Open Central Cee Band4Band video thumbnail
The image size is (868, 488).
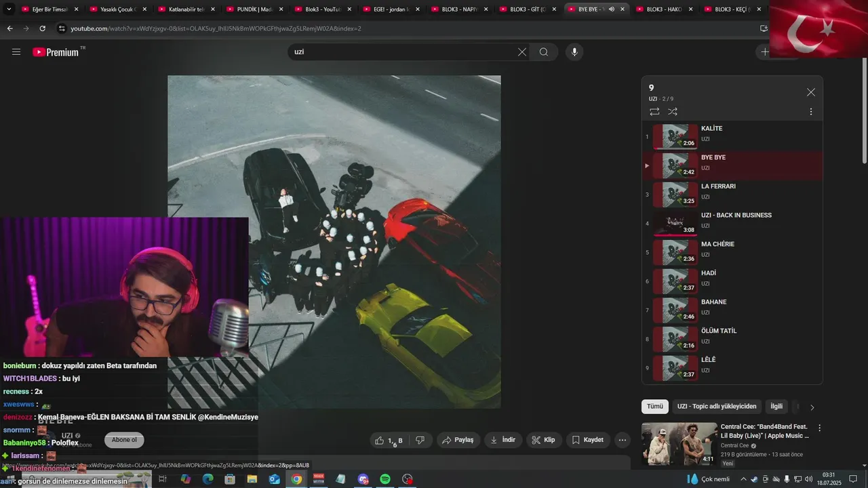[x=679, y=444]
